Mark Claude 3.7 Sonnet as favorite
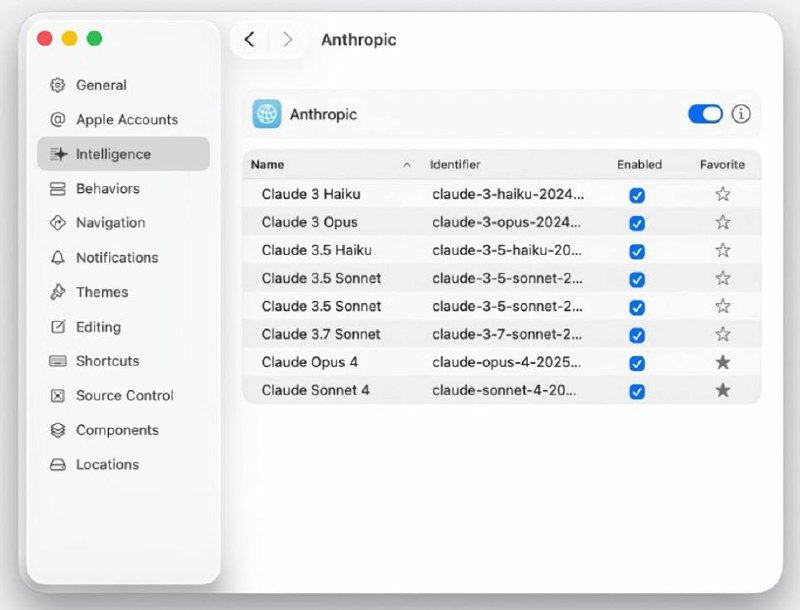The height and width of the screenshot is (610, 800). [722, 334]
